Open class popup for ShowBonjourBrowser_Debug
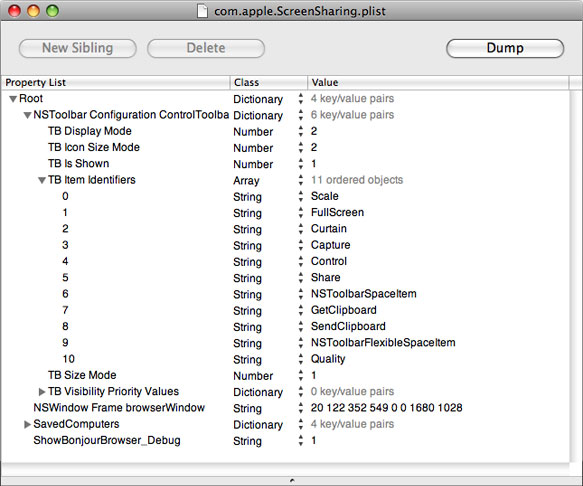The width and height of the screenshot is (583, 486). pyautogui.click(x=300, y=441)
